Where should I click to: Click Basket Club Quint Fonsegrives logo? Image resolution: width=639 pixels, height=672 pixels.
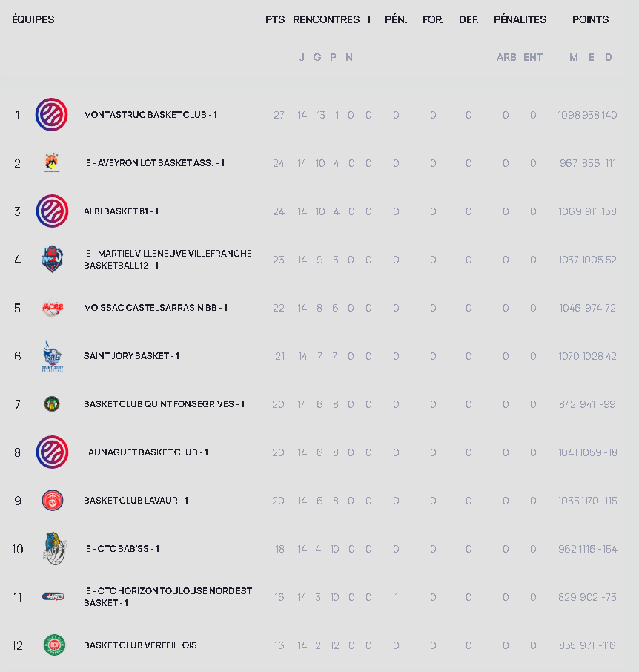(x=52, y=404)
